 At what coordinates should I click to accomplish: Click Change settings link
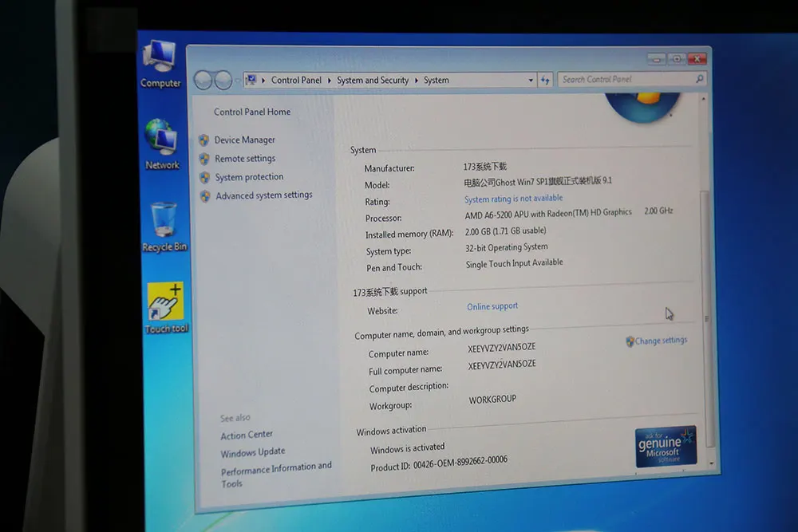point(661,341)
